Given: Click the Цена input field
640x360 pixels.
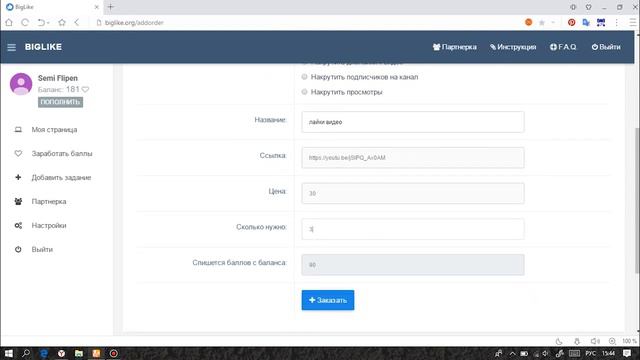Looking at the screenshot, I should 413,193.
